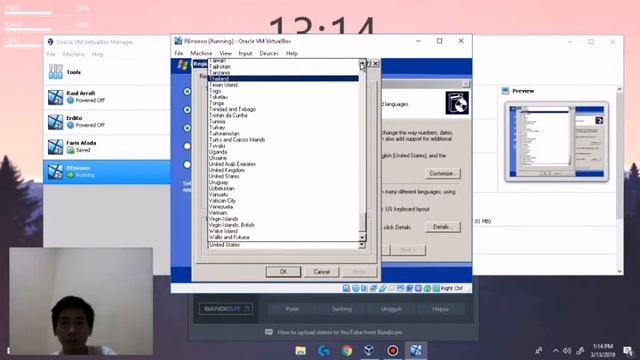Click Faris Alfada VM icon in Manager
The width and height of the screenshot is (640, 360).
pyautogui.click(x=56, y=147)
